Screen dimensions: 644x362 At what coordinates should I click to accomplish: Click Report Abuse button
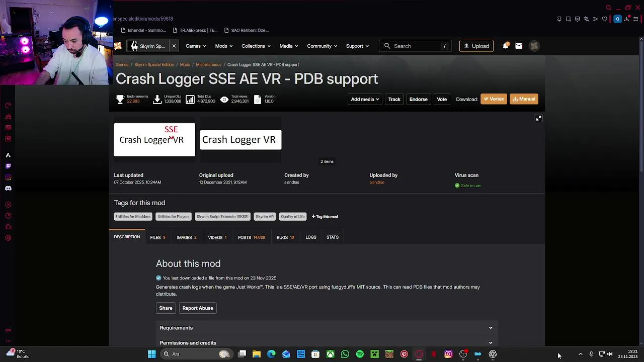[x=198, y=308]
